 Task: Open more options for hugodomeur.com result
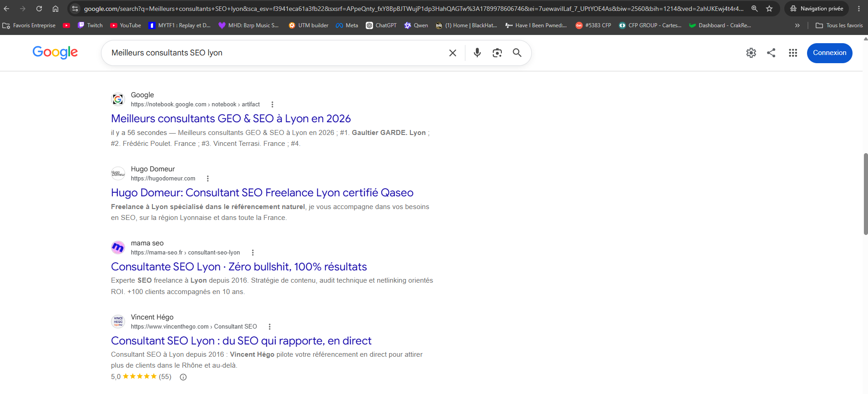(208, 179)
